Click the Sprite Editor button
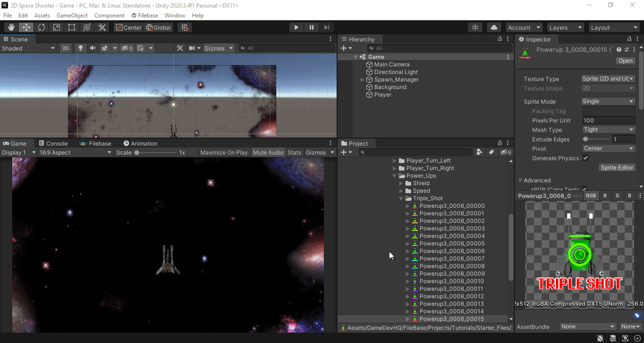 point(617,168)
